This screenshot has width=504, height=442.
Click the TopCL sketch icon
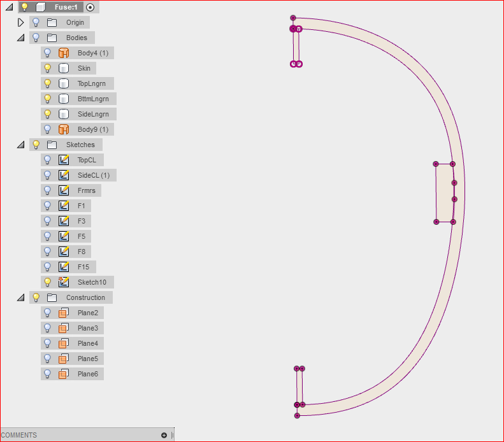(x=64, y=160)
